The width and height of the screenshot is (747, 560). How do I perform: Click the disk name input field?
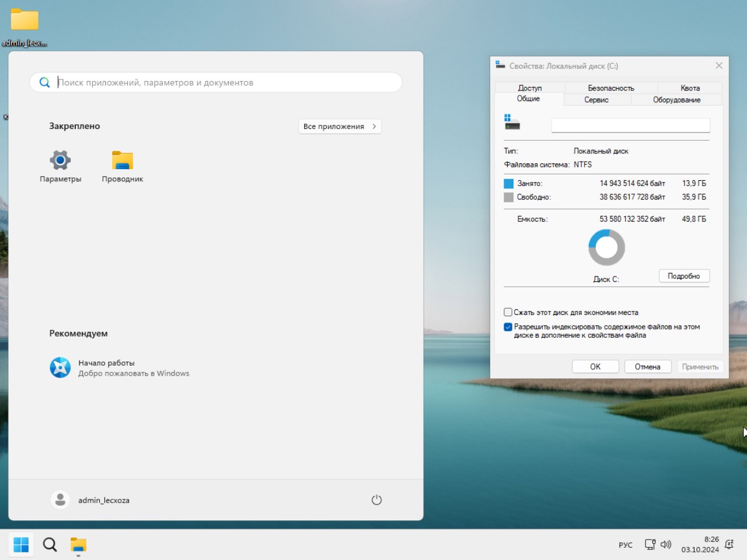(x=630, y=125)
